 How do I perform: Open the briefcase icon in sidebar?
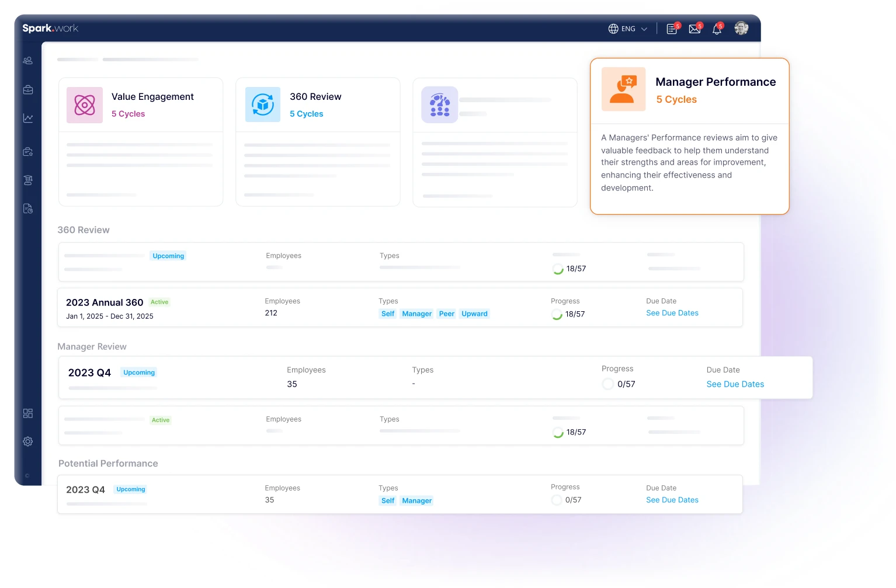tap(27, 90)
